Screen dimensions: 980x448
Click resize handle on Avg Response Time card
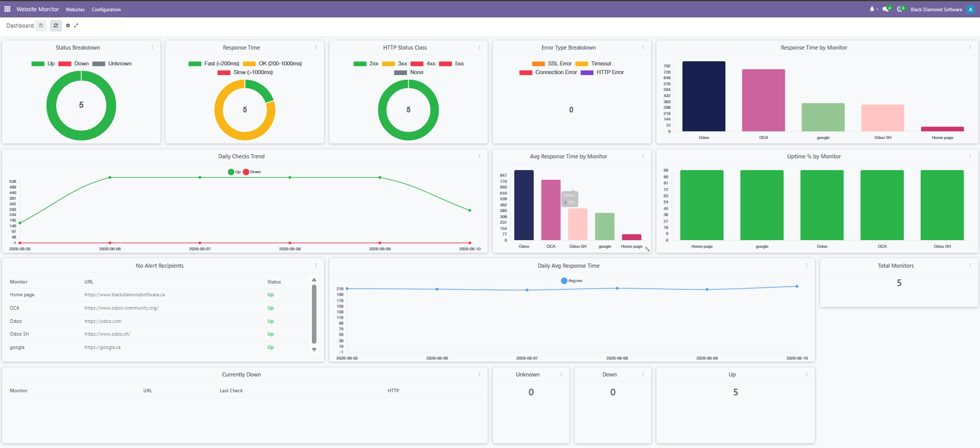(647, 249)
